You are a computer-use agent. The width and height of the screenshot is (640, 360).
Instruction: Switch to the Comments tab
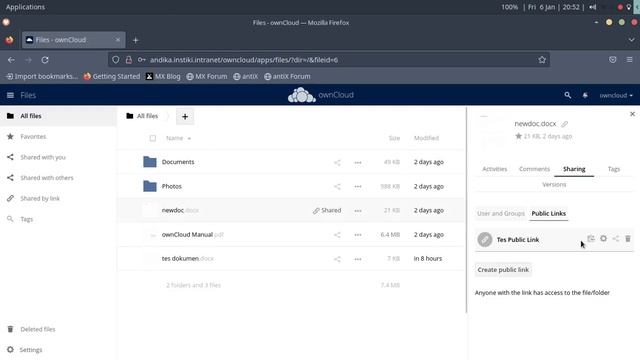(x=534, y=169)
